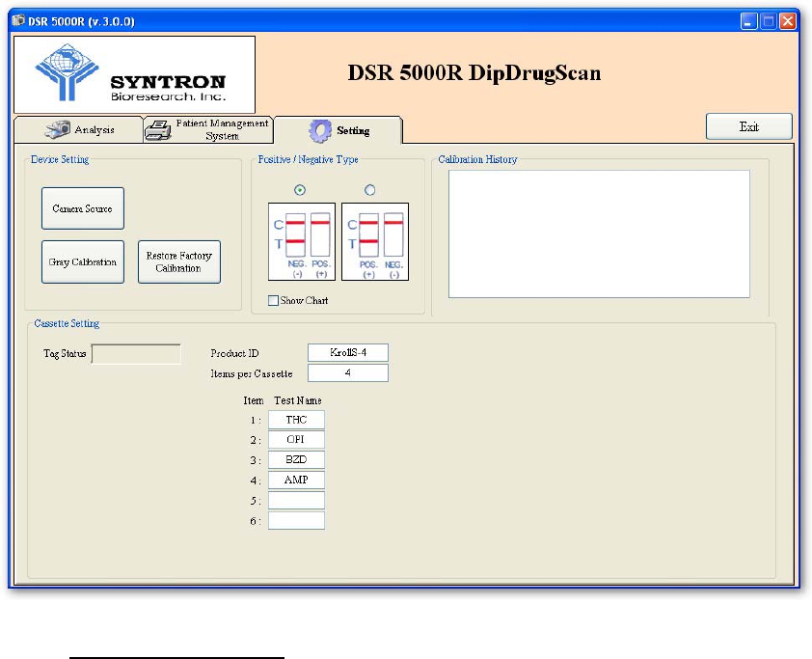Click the gear icon on Setting tab
Viewport: 812px width, 659px height.
coord(320,131)
